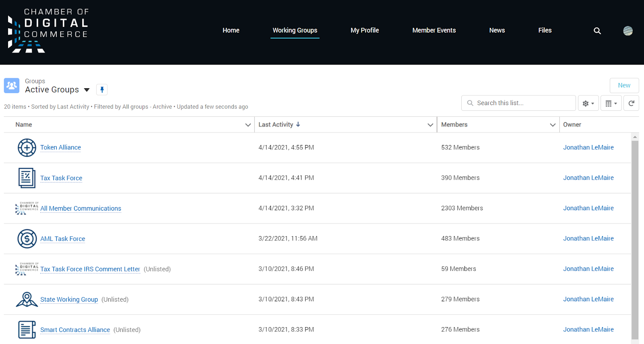Image resolution: width=644 pixels, height=344 pixels.
Task: Open the Last Activity column dropdown chevron
Action: pyautogui.click(x=430, y=125)
